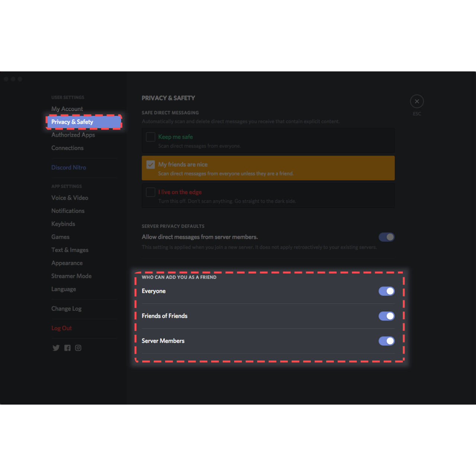The height and width of the screenshot is (476, 476).
Task: Uncheck the My friends are nice option
Action: coord(150,164)
